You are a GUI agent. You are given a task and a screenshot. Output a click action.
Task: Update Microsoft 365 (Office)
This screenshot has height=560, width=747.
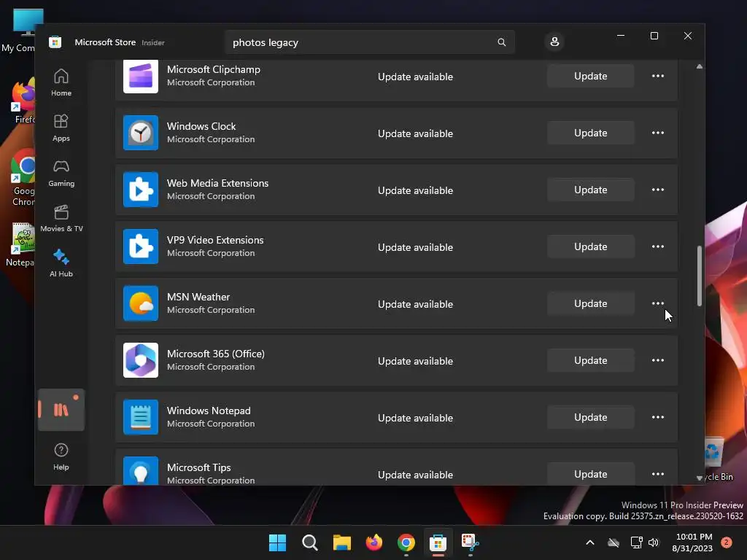click(x=590, y=360)
